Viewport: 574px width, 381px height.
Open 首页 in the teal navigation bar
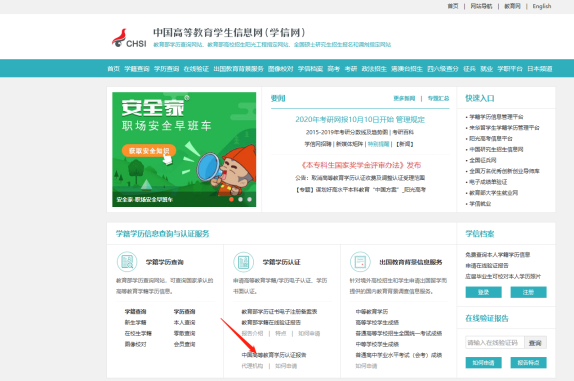pyautogui.click(x=113, y=68)
